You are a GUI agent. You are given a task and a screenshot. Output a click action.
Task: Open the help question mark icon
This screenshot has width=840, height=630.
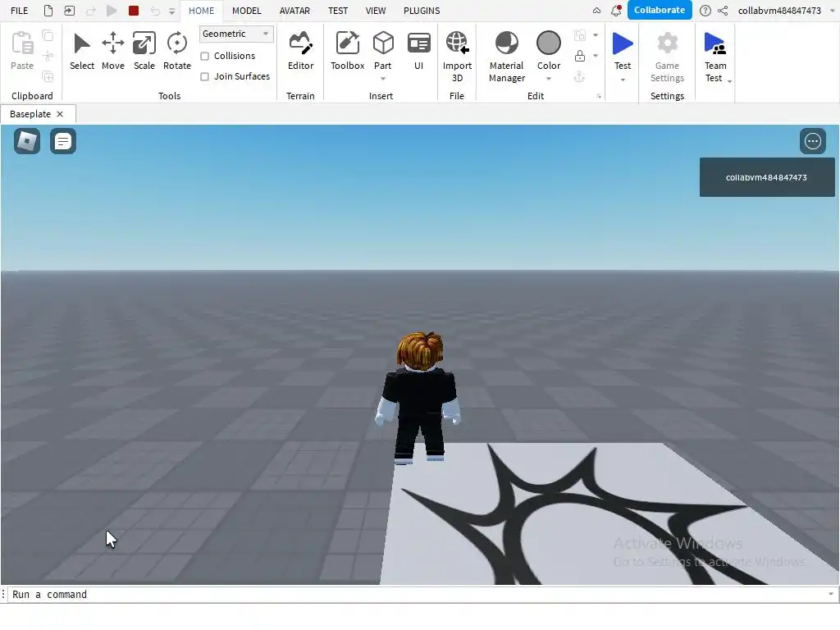(x=705, y=10)
